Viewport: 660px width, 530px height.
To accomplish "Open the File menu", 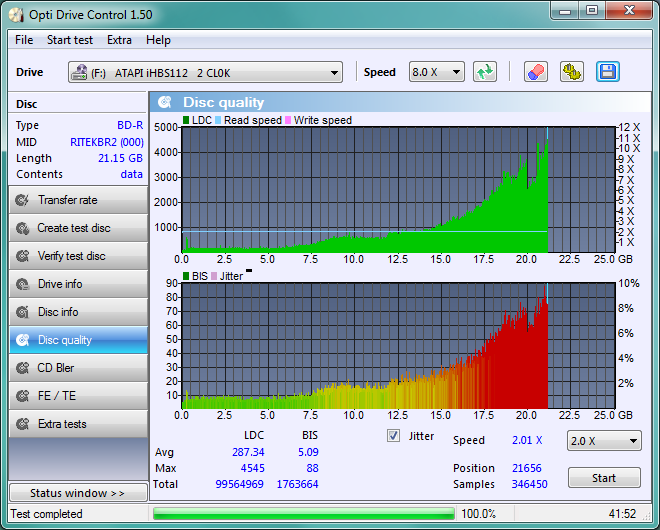I will point(24,40).
